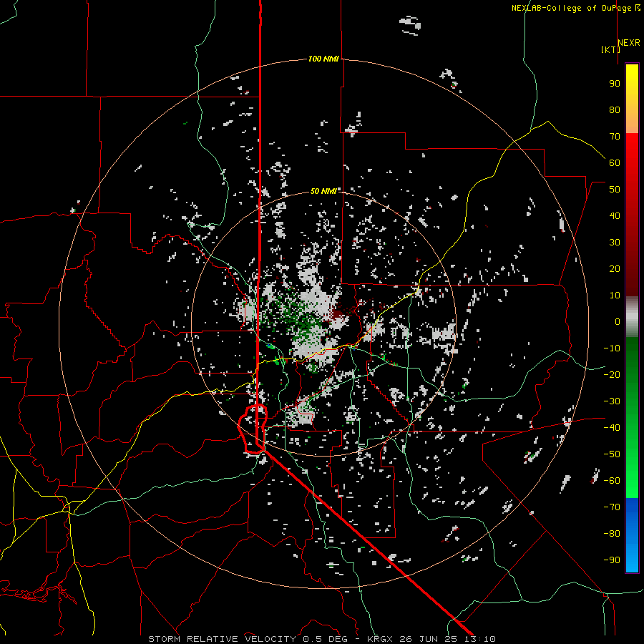Click the -50 value on the velocity scale
The height and width of the screenshot is (644, 644).
(x=612, y=454)
